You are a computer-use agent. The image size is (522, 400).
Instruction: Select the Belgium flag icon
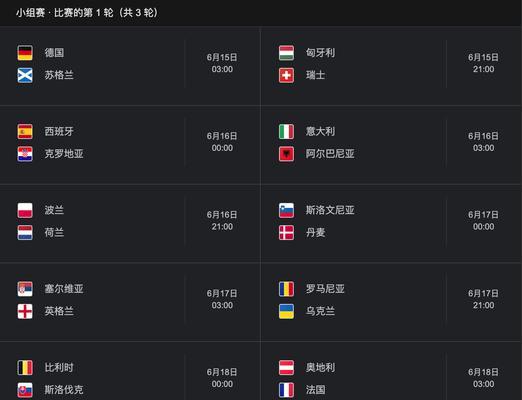click(25, 368)
